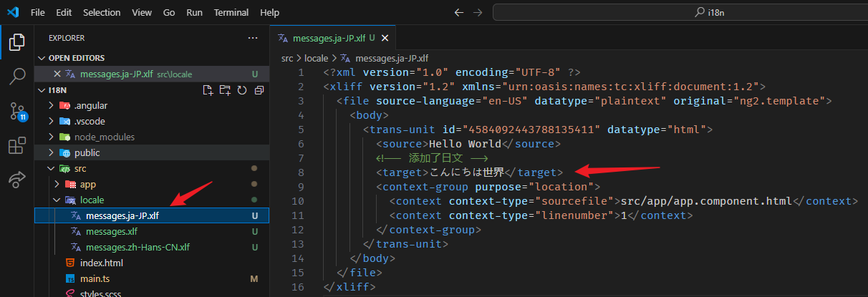Open Source Control view with 11 changes

pos(16,111)
